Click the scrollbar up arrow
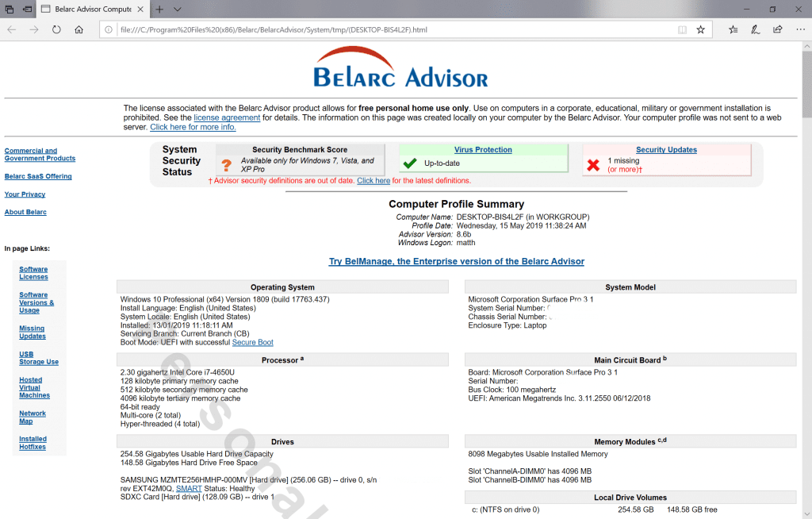Image resolution: width=812 pixels, height=519 pixels. [806, 46]
